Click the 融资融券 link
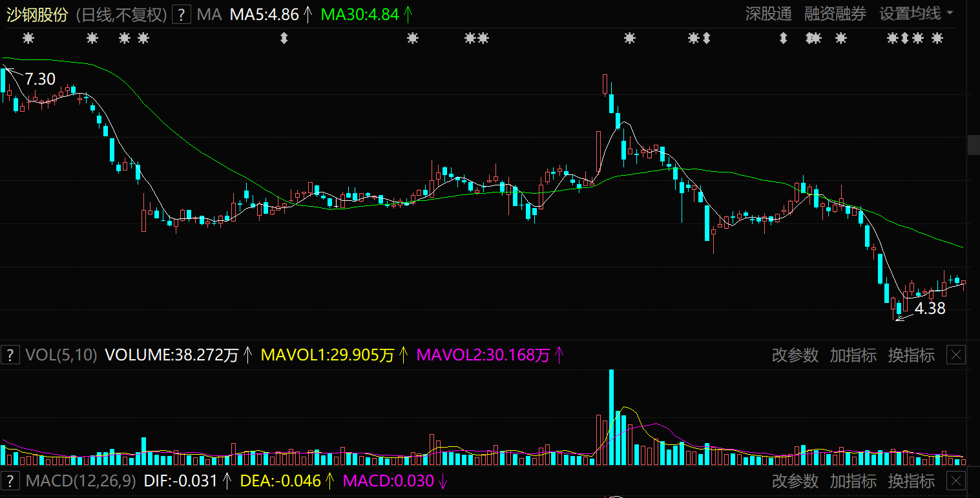 pyautogui.click(x=835, y=14)
